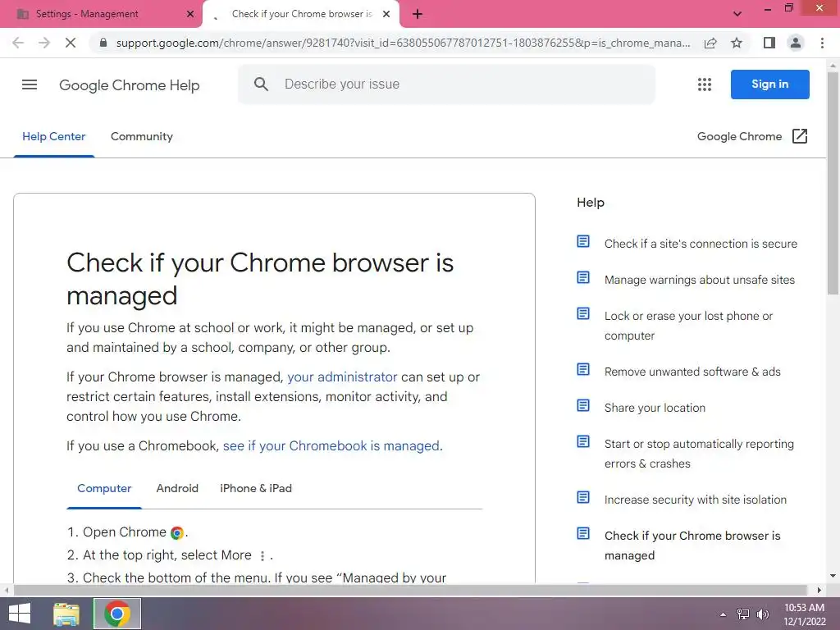Open the Google apps grid
This screenshot has width=840, height=630.
click(x=705, y=84)
